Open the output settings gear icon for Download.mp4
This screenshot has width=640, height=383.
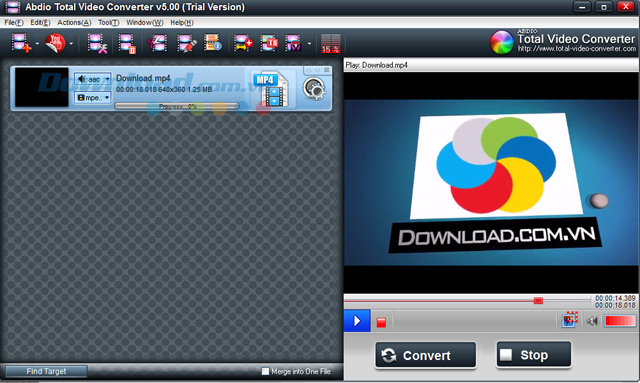click(x=314, y=89)
